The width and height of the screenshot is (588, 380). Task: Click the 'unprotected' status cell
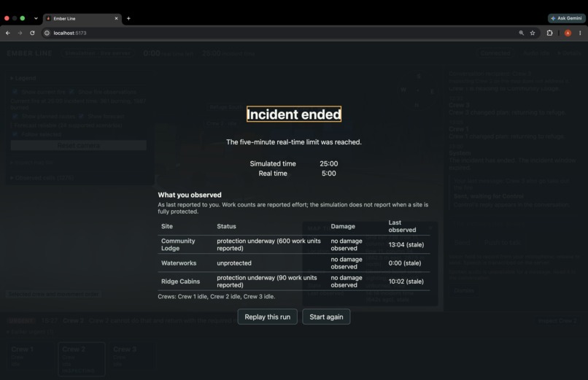234,263
